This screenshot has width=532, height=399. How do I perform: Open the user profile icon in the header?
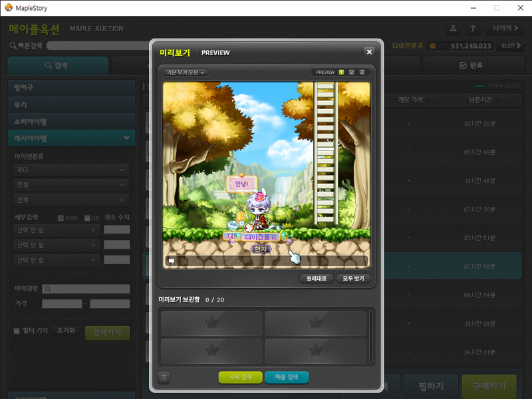click(x=453, y=28)
